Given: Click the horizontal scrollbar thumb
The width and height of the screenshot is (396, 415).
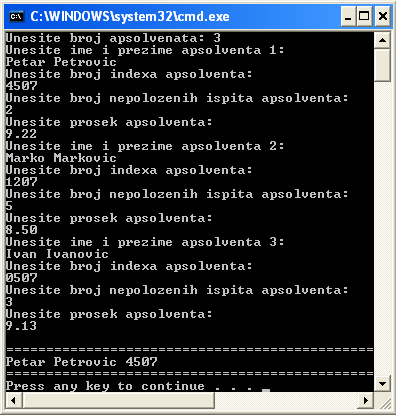Looking at the screenshot, I should coord(118,400).
